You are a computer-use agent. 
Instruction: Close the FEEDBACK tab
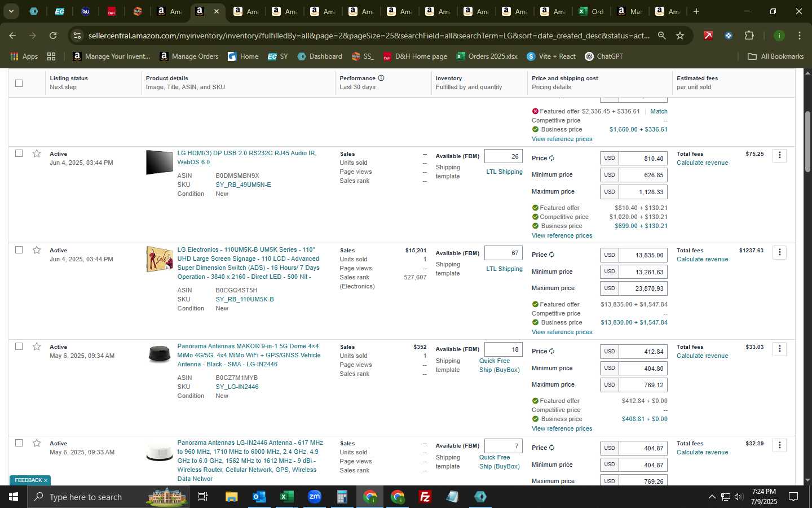46,480
